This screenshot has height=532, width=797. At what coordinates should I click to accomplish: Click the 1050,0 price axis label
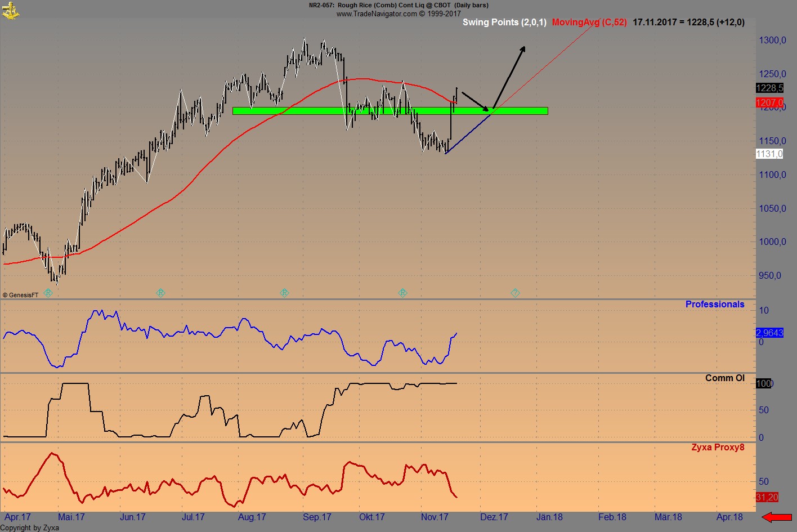[x=772, y=209]
